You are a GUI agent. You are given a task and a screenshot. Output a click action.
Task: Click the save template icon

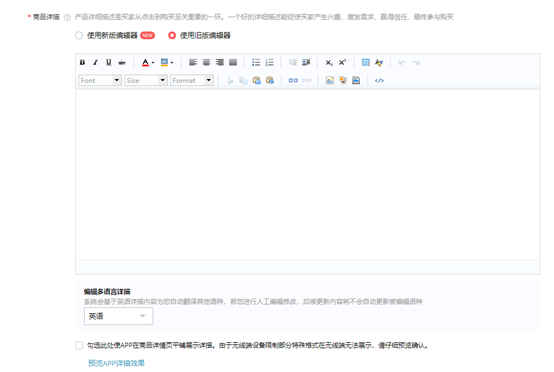pyautogui.click(x=356, y=81)
